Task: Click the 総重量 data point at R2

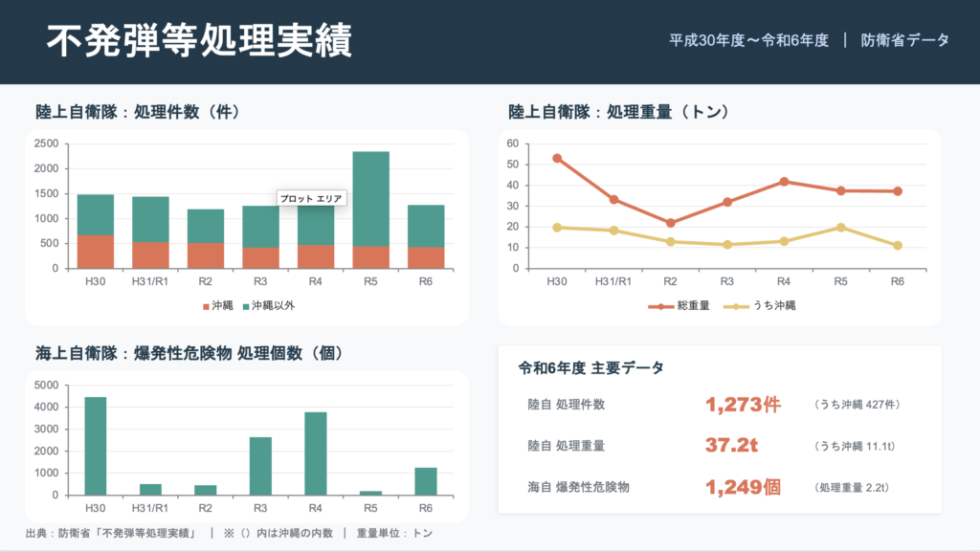Action: pos(671,223)
